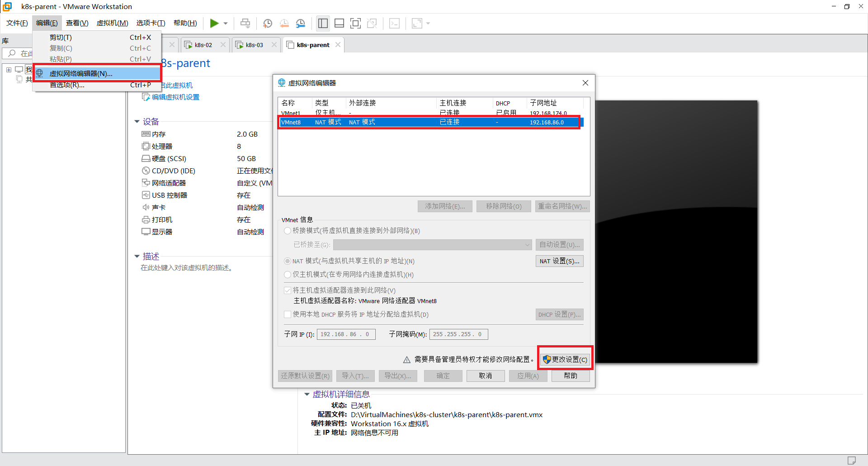Close the k8s-parent tab
This screenshot has height=466, width=868.
338,45
